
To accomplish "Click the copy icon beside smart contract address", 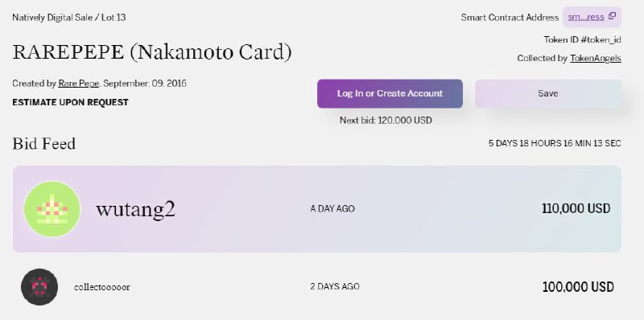I will pos(612,16).
